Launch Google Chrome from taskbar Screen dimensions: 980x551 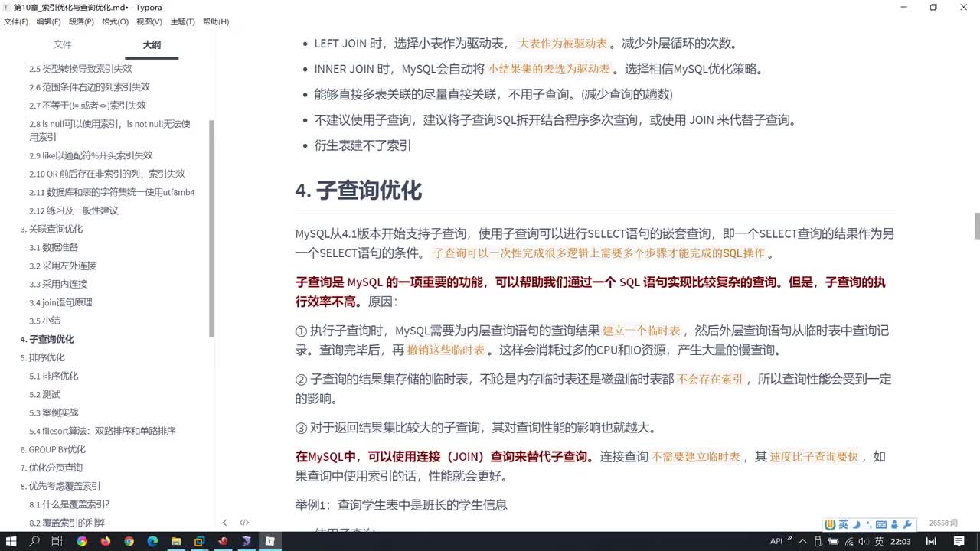(x=129, y=541)
